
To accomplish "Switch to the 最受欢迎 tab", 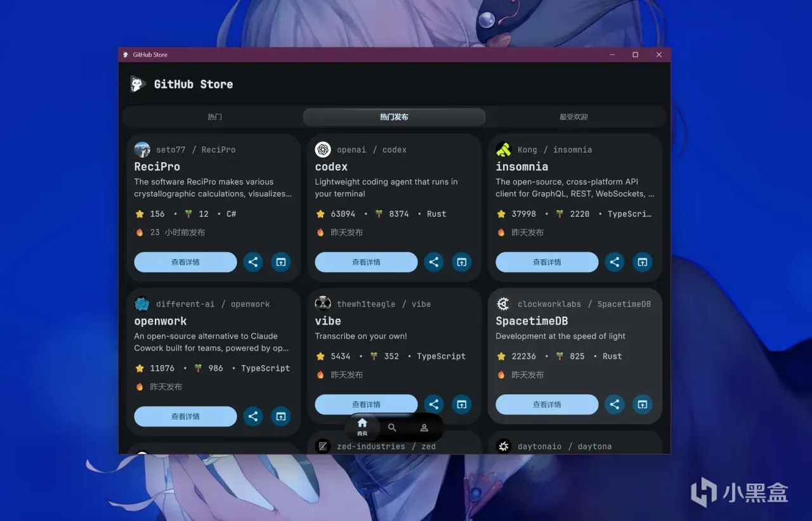I will 573,117.
